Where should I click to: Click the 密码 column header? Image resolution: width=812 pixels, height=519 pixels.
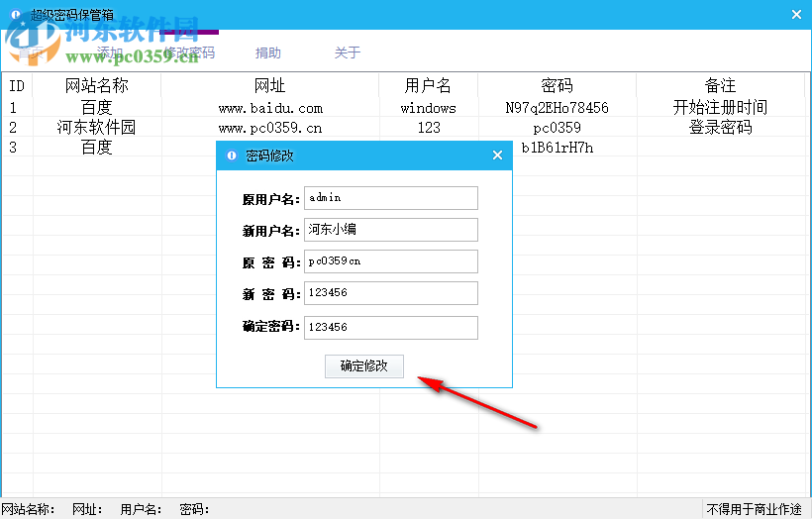coord(558,85)
